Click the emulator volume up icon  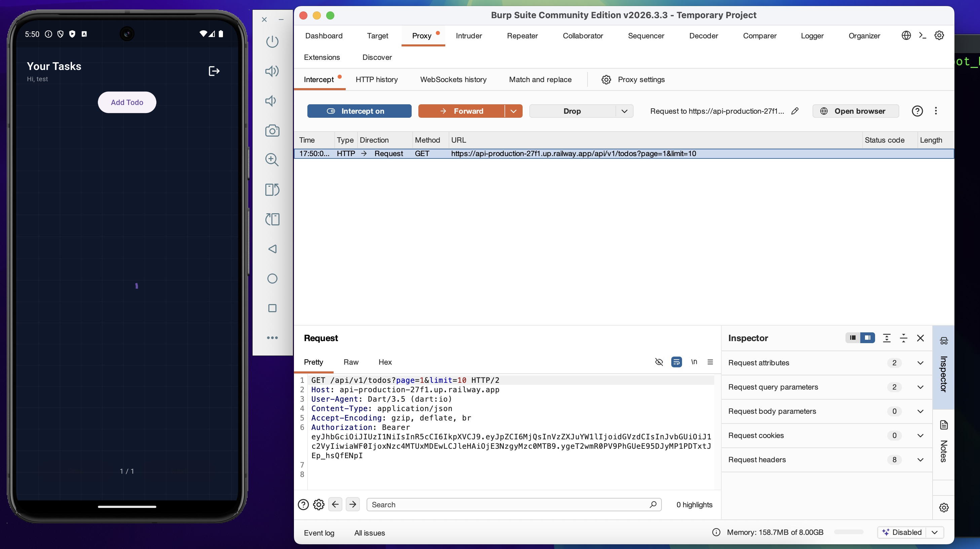click(x=272, y=71)
